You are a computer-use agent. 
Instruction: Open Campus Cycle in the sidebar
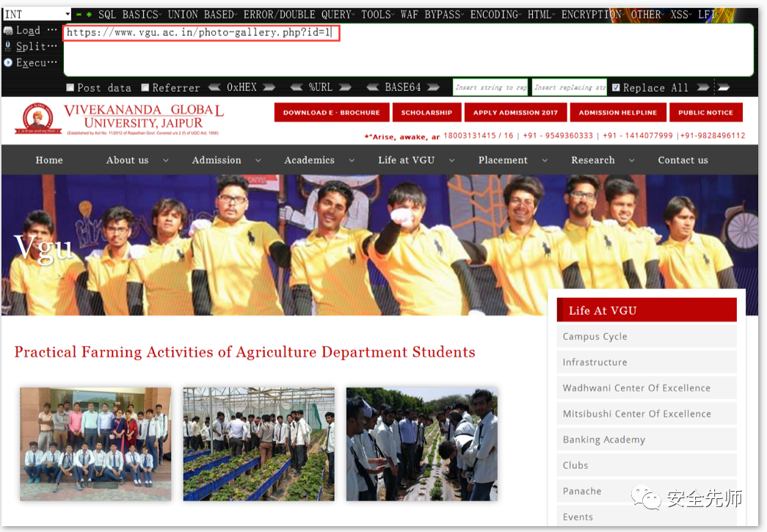pyautogui.click(x=647, y=336)
